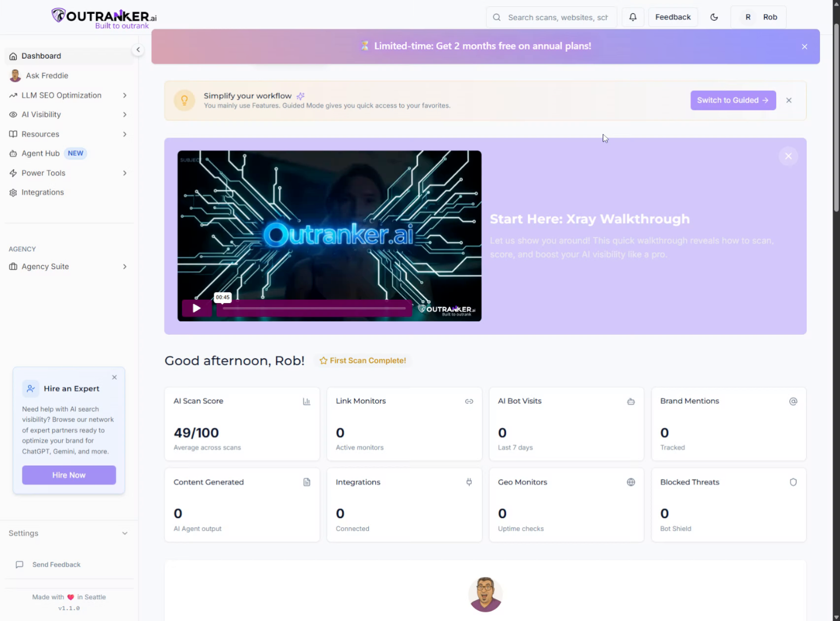Select the Agency Suite menu item

69,267
